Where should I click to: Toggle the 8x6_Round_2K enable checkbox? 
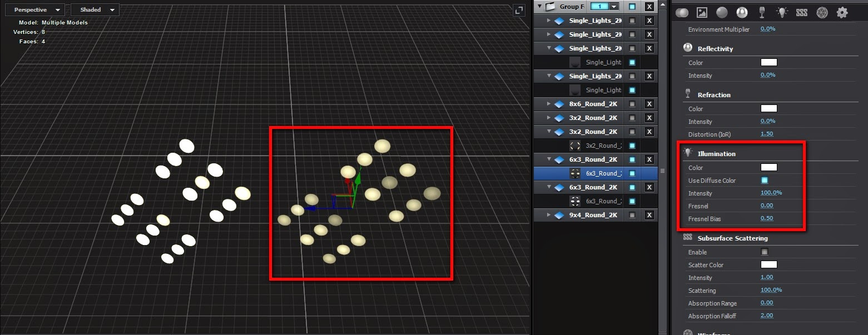point(632,104)
